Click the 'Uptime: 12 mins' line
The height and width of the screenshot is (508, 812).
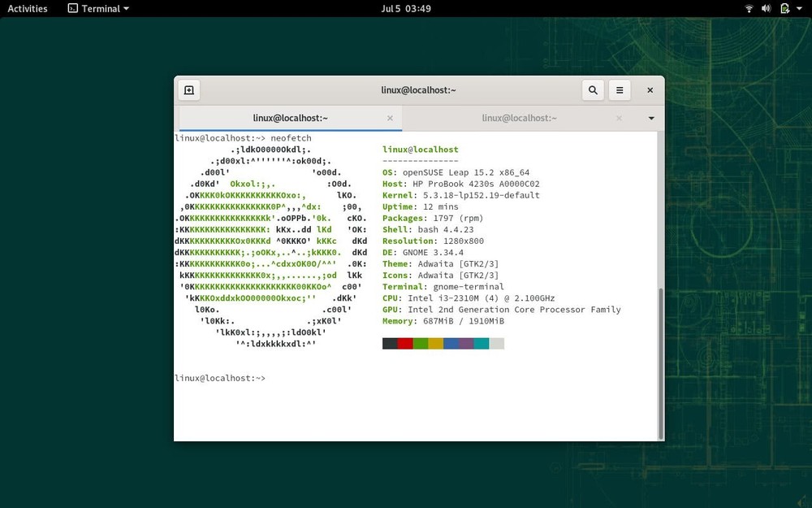pyautogui.click(x=421, y=206)
